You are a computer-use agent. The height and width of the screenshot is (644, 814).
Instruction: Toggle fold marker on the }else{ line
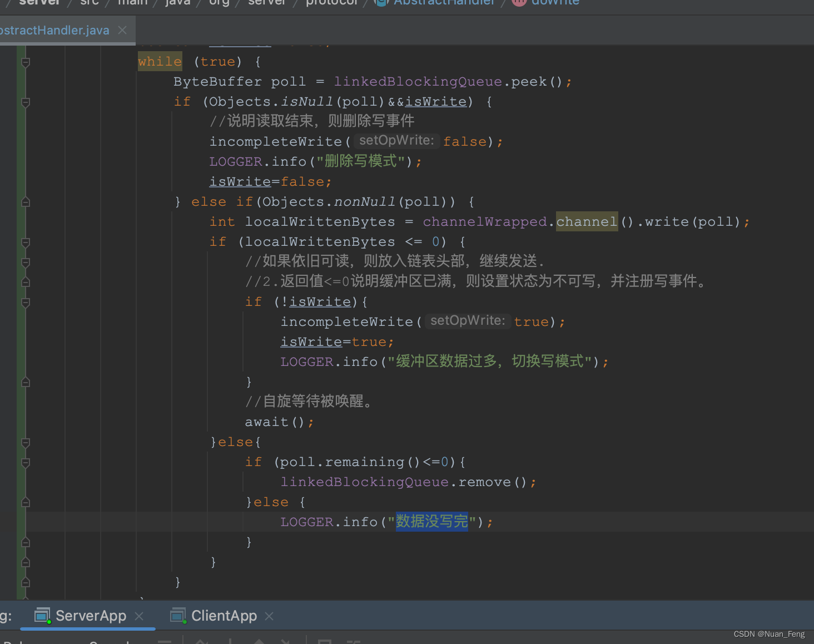pos(26,443)
